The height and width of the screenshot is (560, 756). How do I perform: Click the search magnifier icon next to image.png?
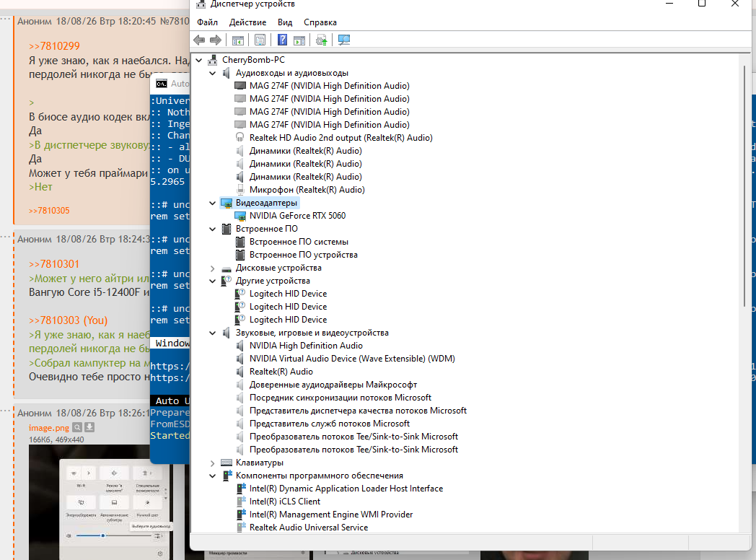77,427
